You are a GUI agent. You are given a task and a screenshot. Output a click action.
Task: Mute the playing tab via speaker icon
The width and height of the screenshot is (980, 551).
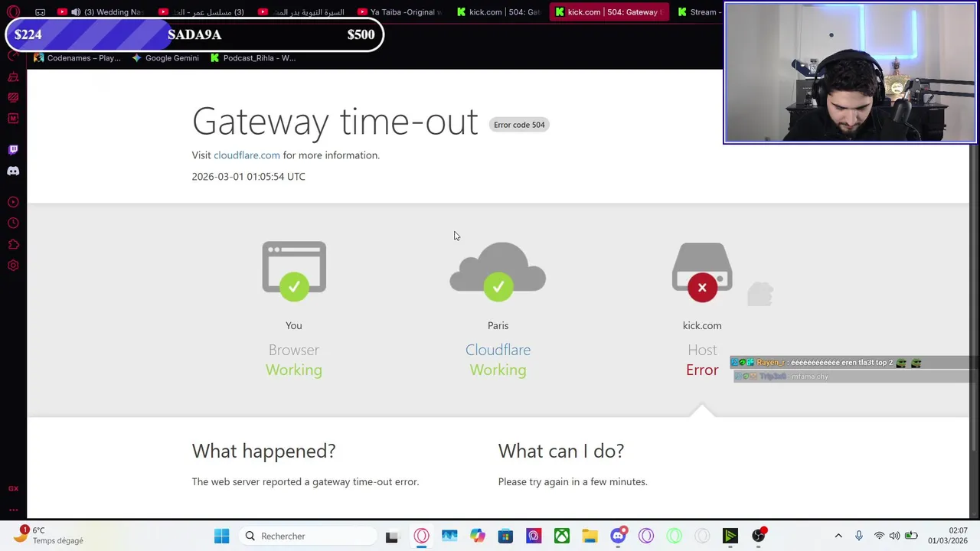click(76, 12)
